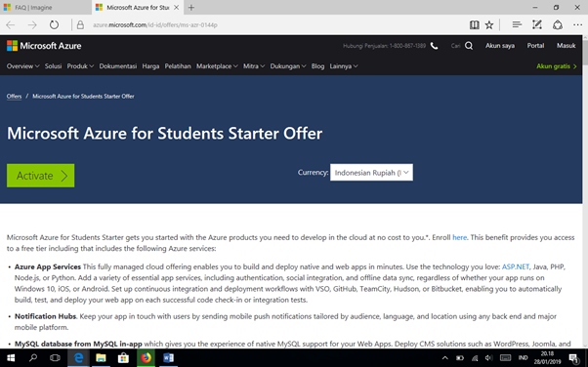Open the Dokumentasi menu item
The width and height of the screenshot is (588, 367).
pos(118,66)
